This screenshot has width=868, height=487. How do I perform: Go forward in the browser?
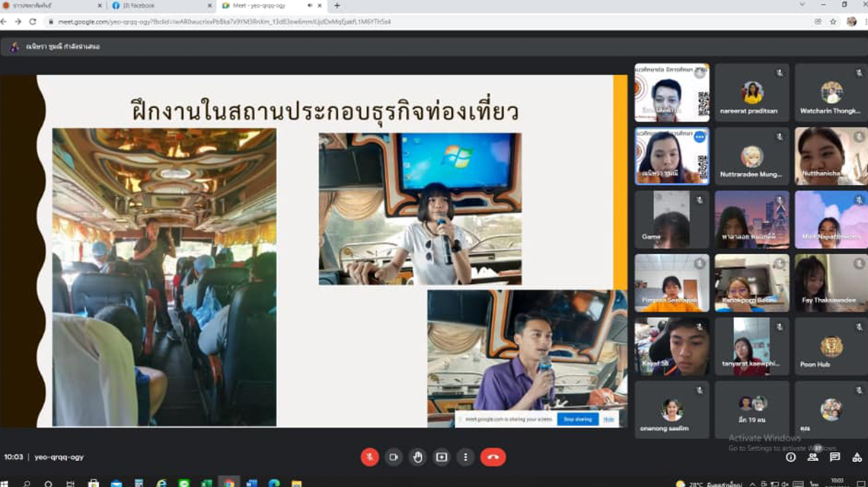[x=18, y=21]
